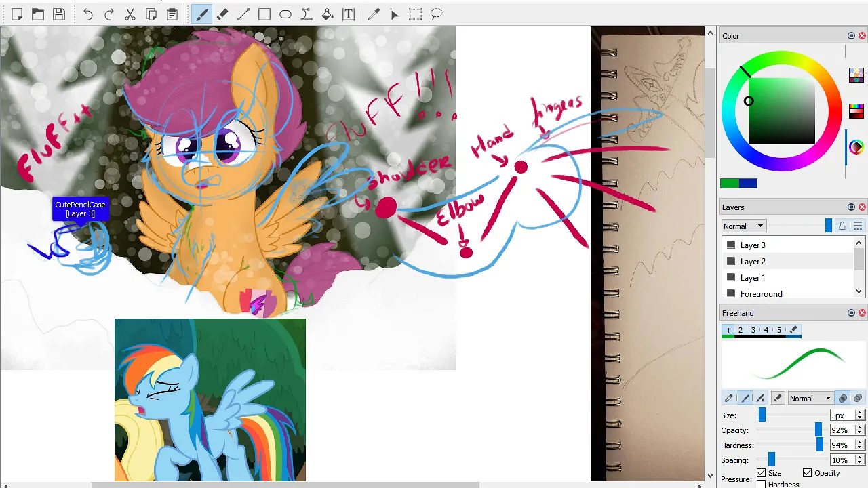Close the Color panel
The image size is (868, 488).
862,36
